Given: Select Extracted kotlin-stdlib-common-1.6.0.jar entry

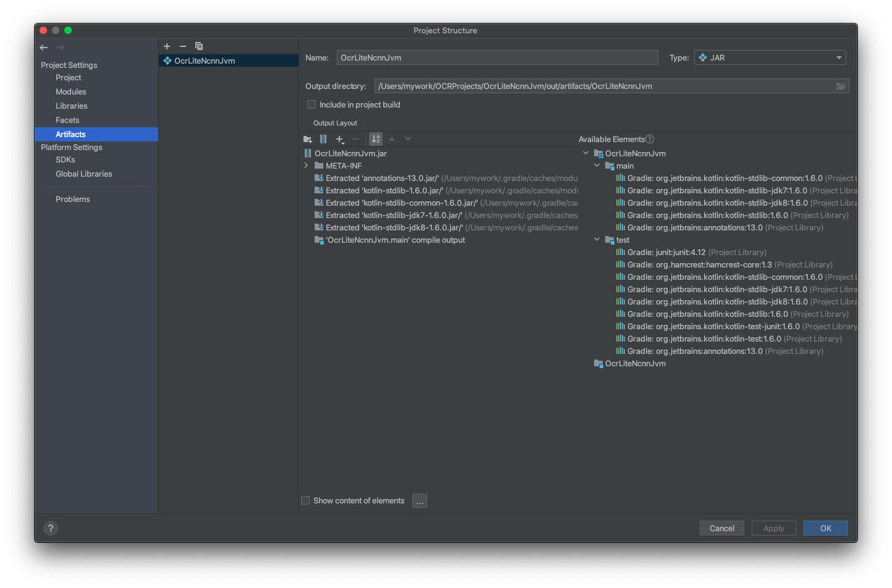Looking at the screenshot, I should (446, 203).
